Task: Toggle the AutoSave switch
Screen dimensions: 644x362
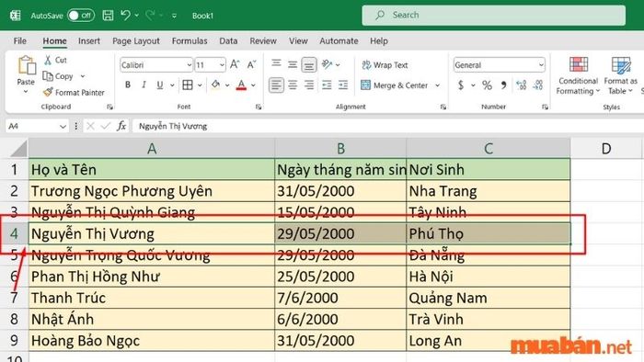Action: pos(81,16)
